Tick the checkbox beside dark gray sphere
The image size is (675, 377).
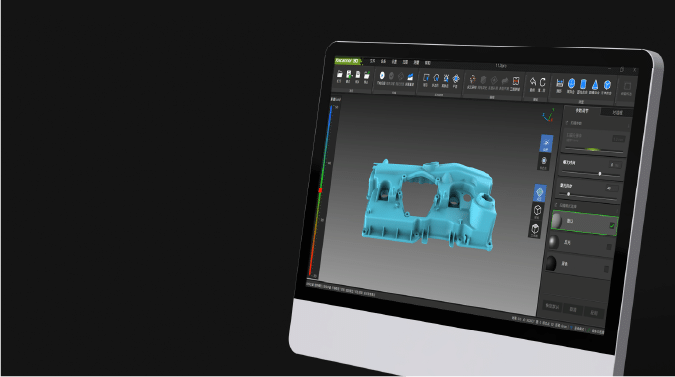point(609,247)
